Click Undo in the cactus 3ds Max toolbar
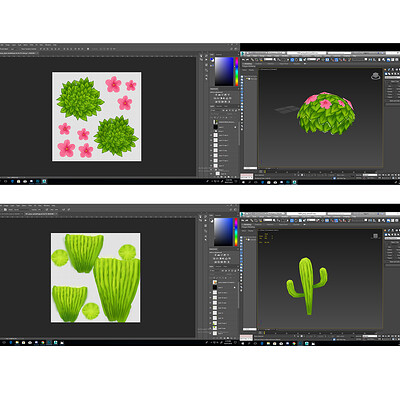The image size is (400, 400). [243, 220]
